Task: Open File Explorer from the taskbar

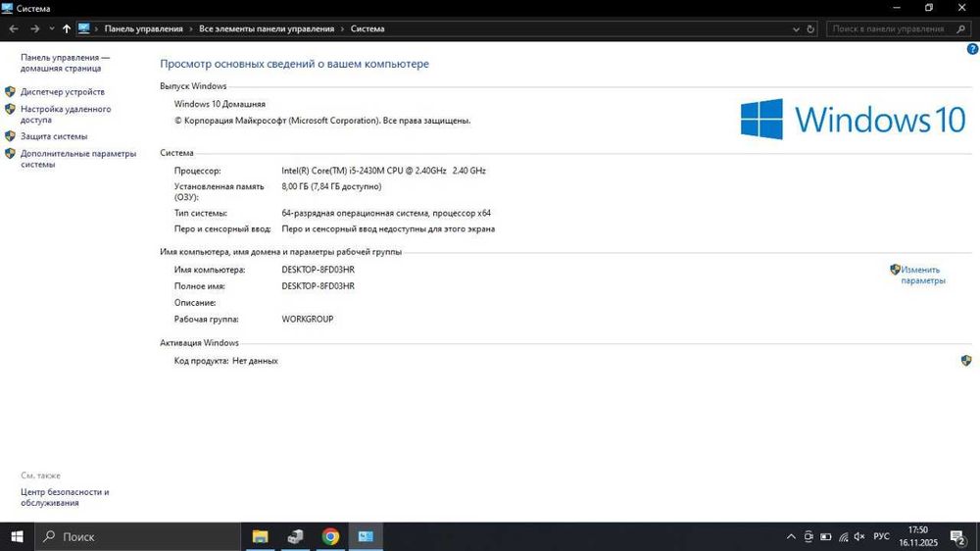Action: (x=260, y=536)
